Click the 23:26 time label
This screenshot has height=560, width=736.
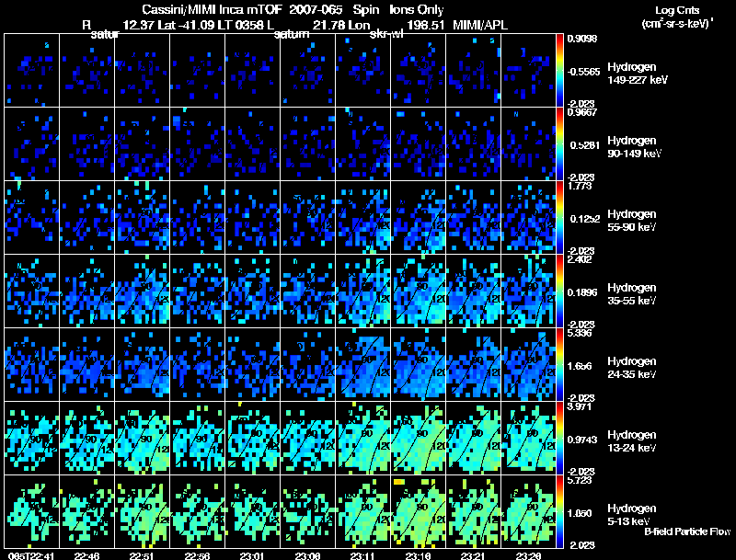[x=528, y=556]
